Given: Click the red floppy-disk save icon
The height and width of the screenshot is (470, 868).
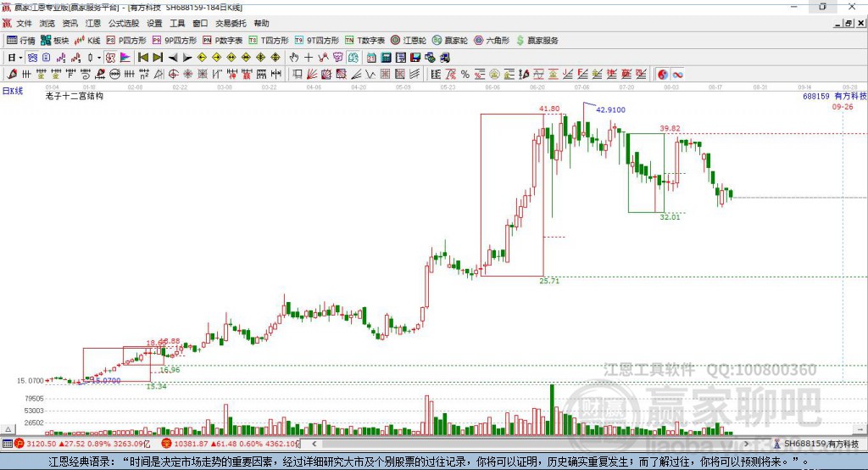Looking at the screenshot, I should click(x=415, y=58).
